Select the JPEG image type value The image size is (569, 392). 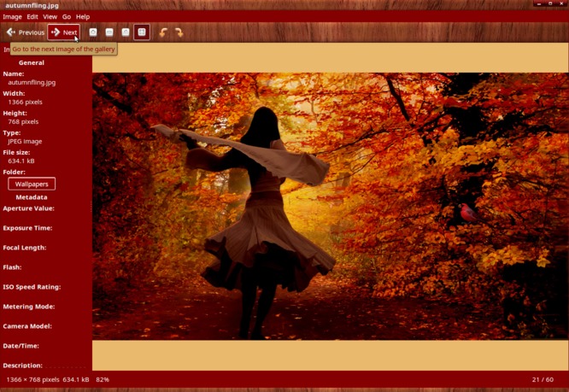coord(25,142)
